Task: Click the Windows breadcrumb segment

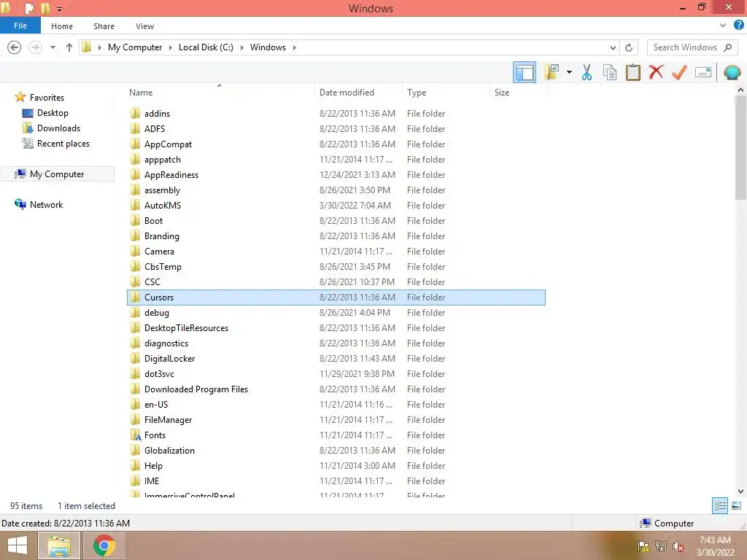Action: 268,47
